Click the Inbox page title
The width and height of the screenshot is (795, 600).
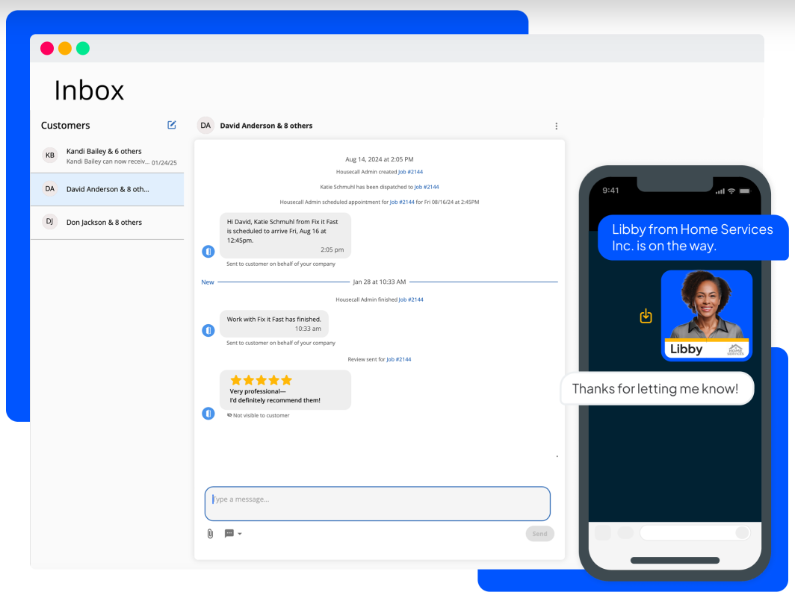pos(89,91)
